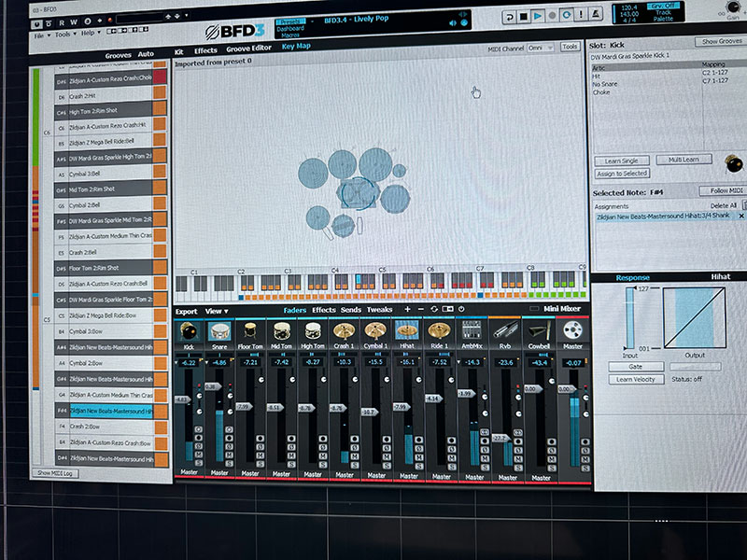Click the Assign to Selected button
Viewport: 747px width, 560px height.
pyautogui.click(x=622, y=174)
